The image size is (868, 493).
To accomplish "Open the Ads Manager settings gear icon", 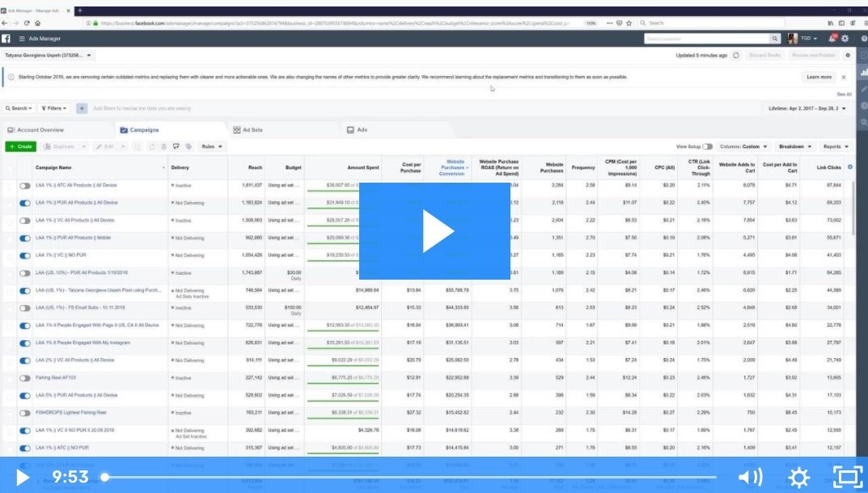I will coord(845,39).
